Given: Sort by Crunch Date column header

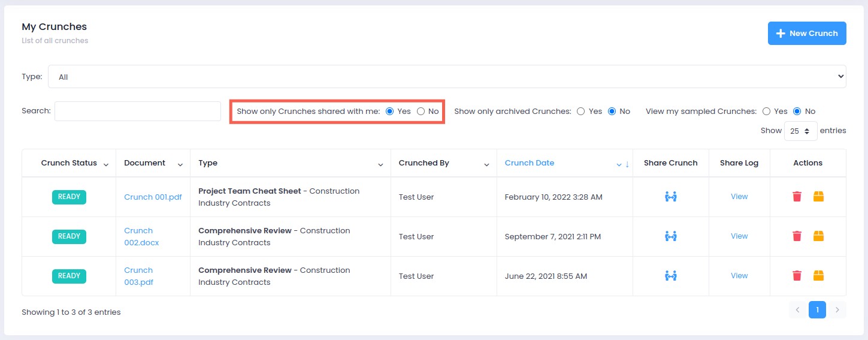Looking at the screenshot, I should tap(530, 163).
